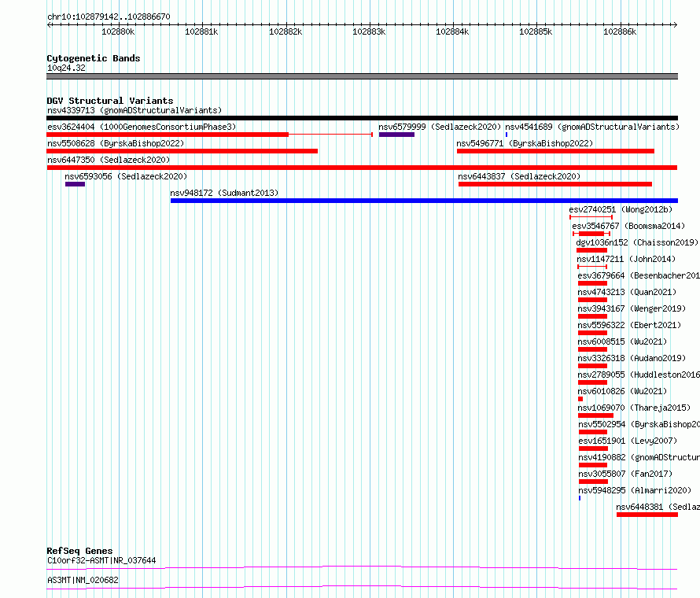Click the RefSeq Genes track heading
This screenshot has width=700, height=598.
[x=79, y=551]
